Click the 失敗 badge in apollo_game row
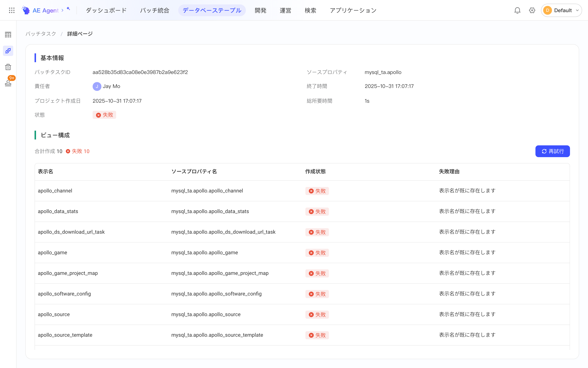The height and width of the screenshot is (368, 588). (317, 253)
